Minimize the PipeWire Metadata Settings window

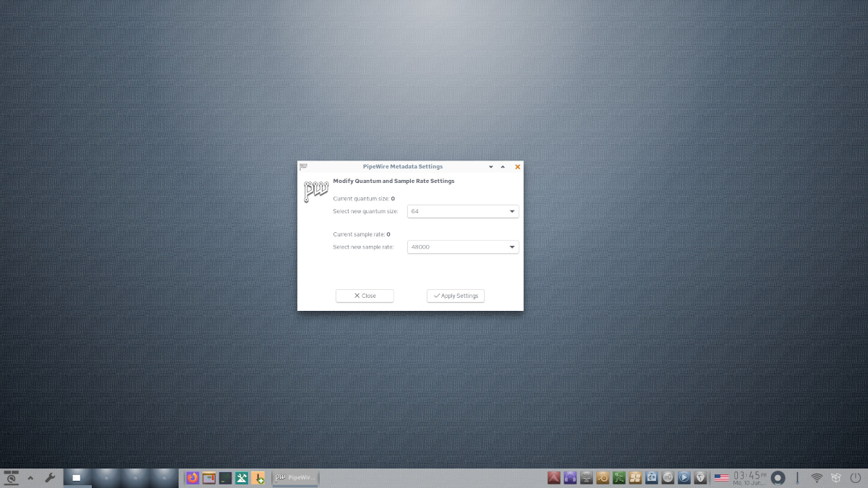(x=491, y=167)
